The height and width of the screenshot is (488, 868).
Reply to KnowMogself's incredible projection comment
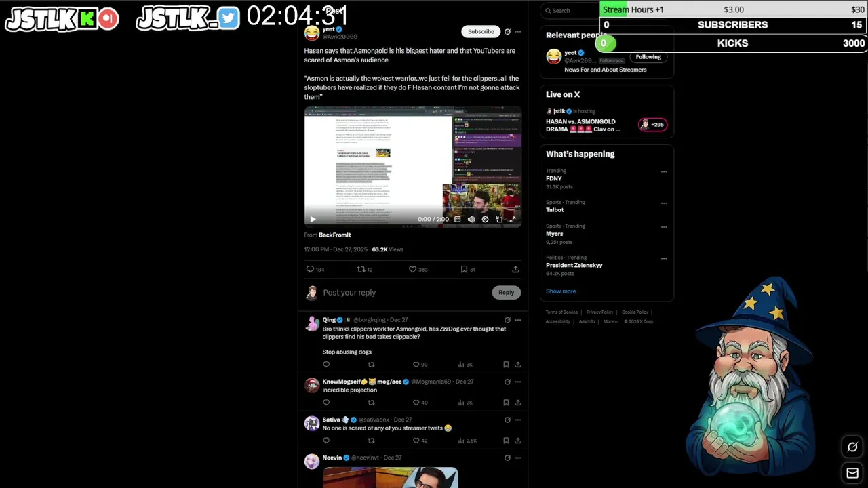(326, 403)
